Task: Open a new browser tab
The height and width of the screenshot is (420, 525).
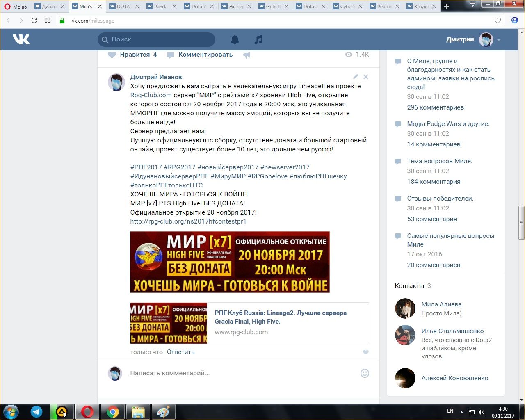Action: click(x=447, y=6)
